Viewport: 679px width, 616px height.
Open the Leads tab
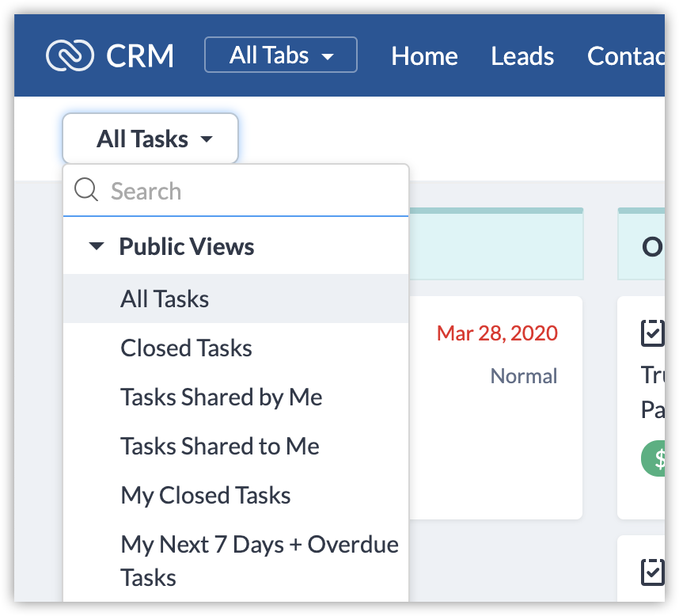click(x=522, y=56)
